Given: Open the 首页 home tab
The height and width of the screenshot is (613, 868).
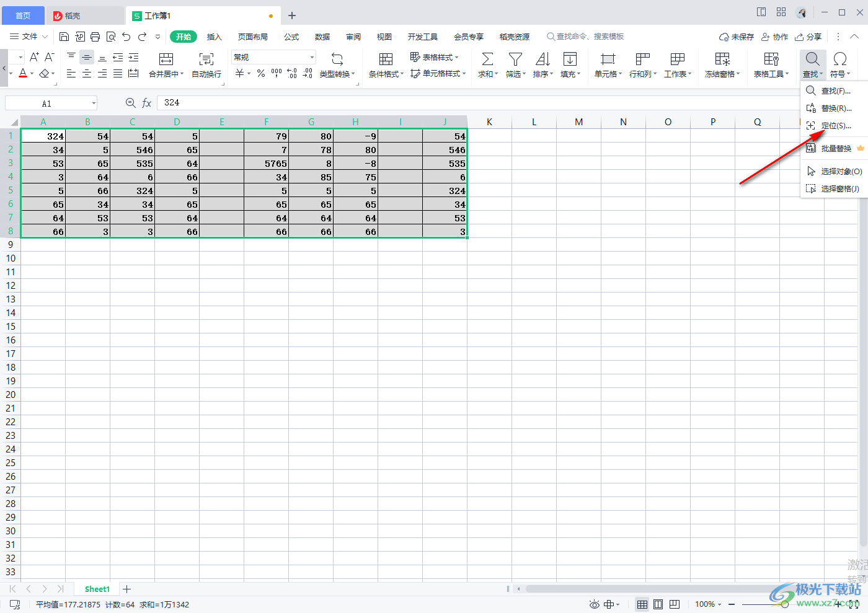Looking at the screenshot, I should pyautogui.click(x=23, y=15).
